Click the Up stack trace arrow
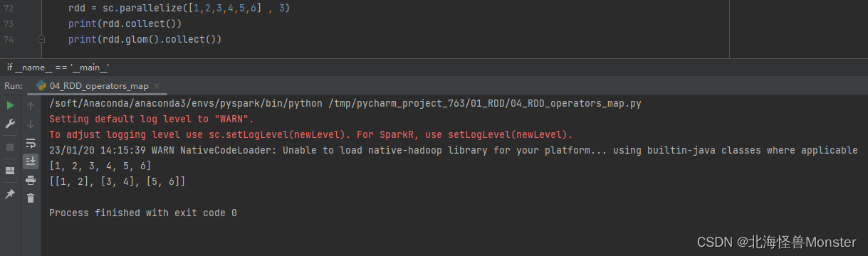This screenshot has height=256, width=868. point(31,105)
